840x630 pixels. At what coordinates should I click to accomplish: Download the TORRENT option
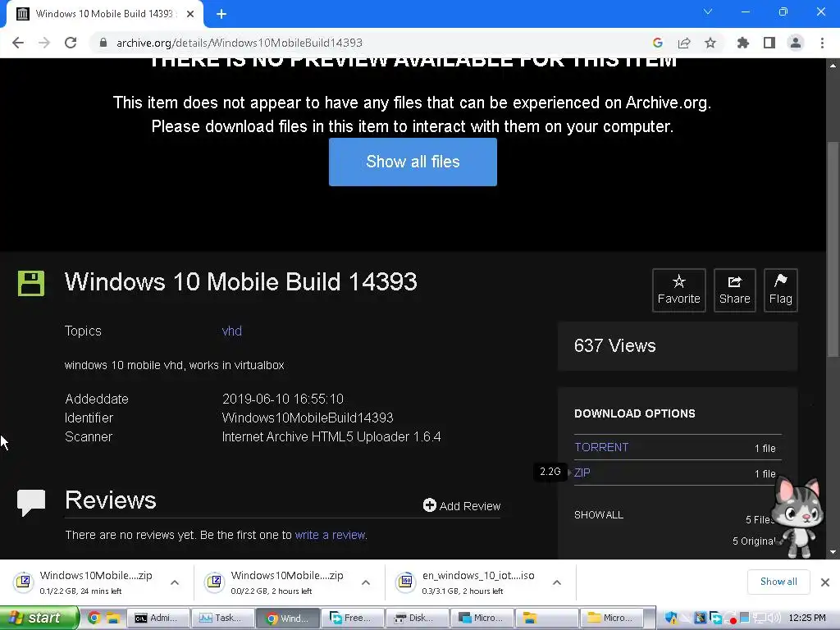(x=601, y=447)
